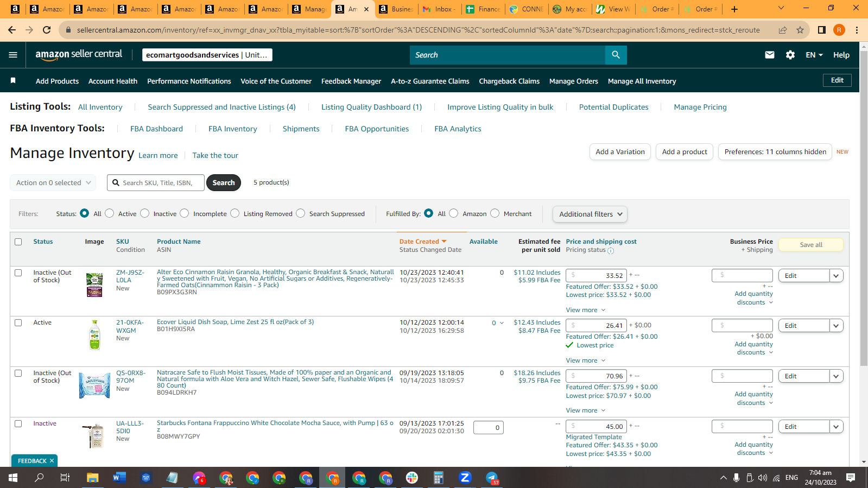
Task: Open Preferences: 11 columns hidden
Action: coord(775,152)
